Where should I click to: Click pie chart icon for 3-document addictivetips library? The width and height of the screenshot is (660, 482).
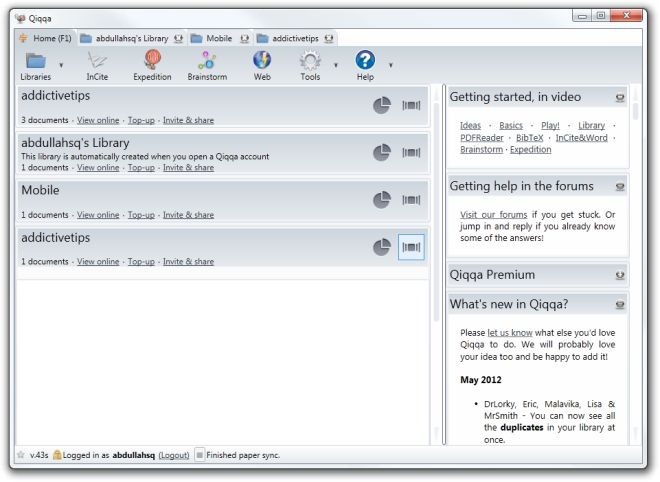tap(382, 105)
